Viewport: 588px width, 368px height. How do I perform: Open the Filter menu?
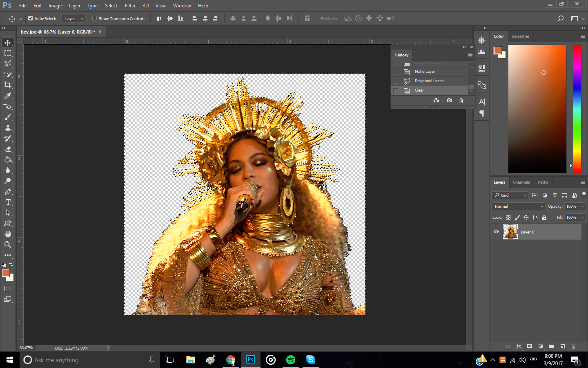[130, 6]
